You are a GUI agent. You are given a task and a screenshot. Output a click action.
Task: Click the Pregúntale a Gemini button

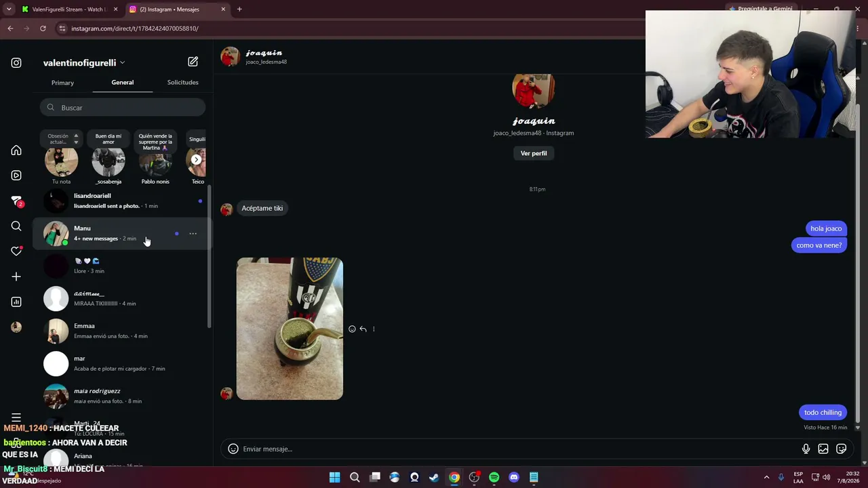click(759, 9)
